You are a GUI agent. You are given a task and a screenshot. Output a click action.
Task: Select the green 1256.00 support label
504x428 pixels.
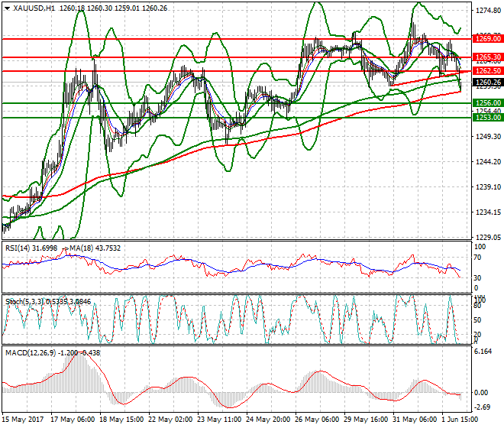click(488, 103)
